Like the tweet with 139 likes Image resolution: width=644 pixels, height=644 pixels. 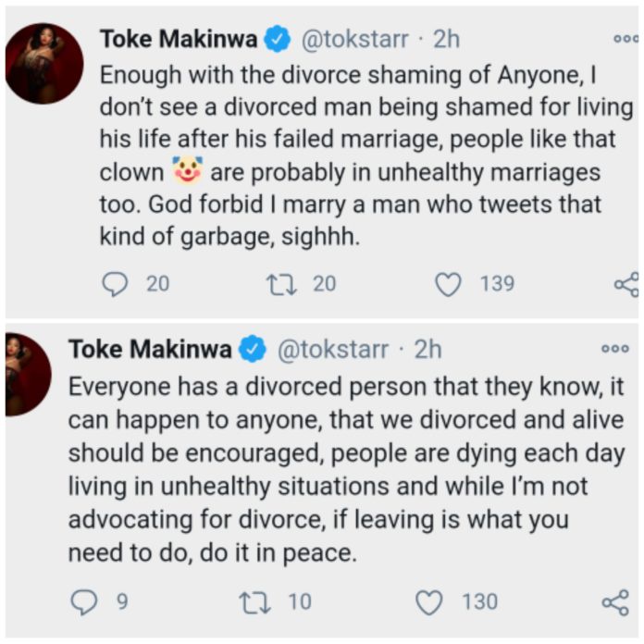click(448, 283)
